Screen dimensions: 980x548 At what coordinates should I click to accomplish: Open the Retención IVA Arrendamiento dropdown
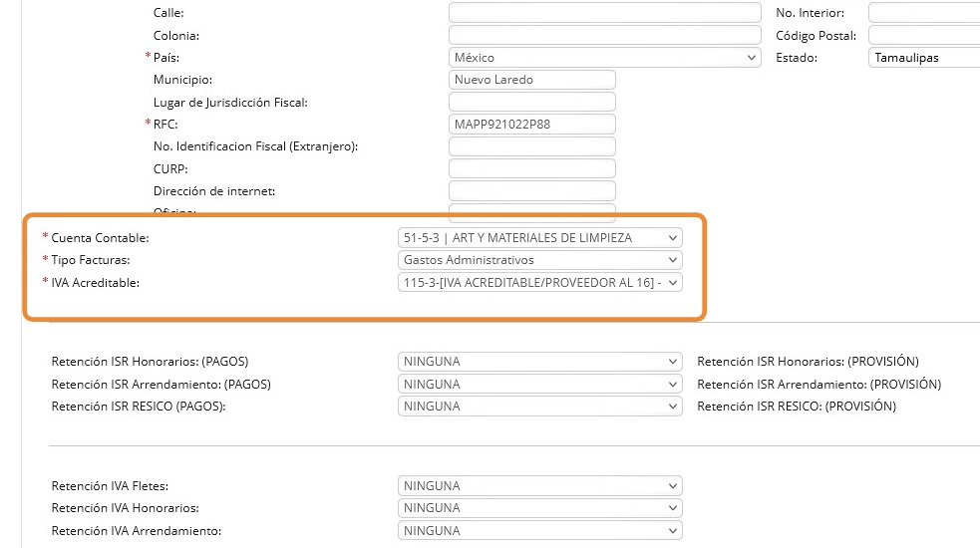(x=539, y=531)
